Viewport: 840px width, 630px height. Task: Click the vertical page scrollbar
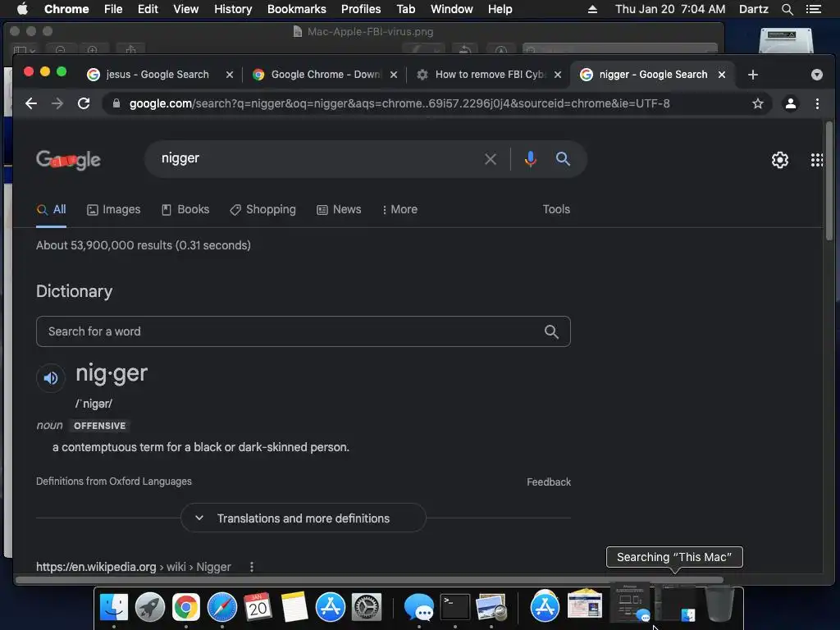point(829,182)
